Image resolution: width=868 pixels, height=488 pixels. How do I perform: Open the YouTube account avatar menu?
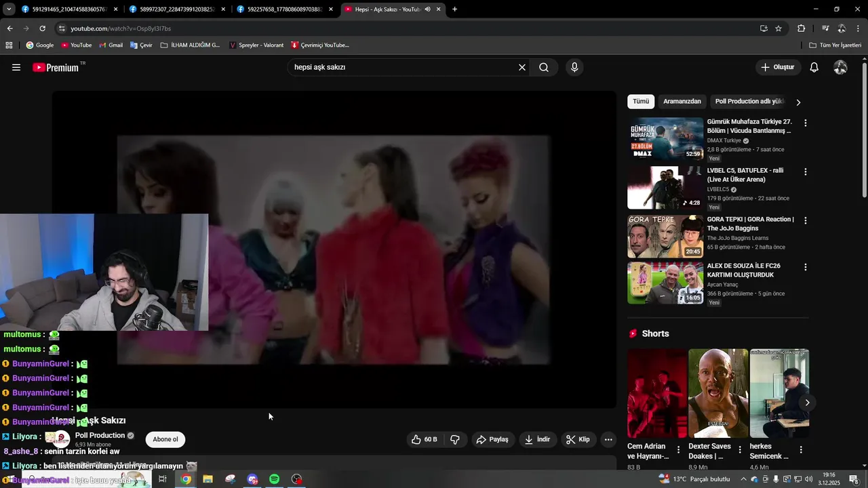840,67
